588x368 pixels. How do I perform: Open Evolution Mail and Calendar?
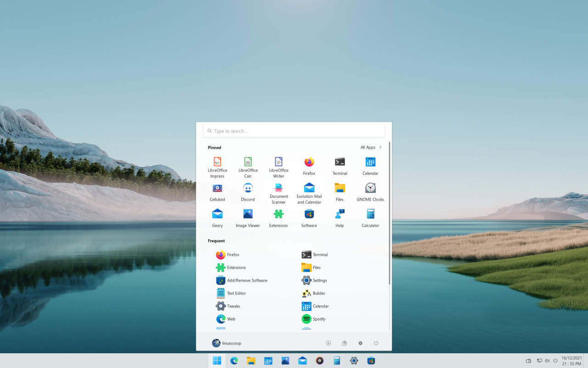point(309,193)
